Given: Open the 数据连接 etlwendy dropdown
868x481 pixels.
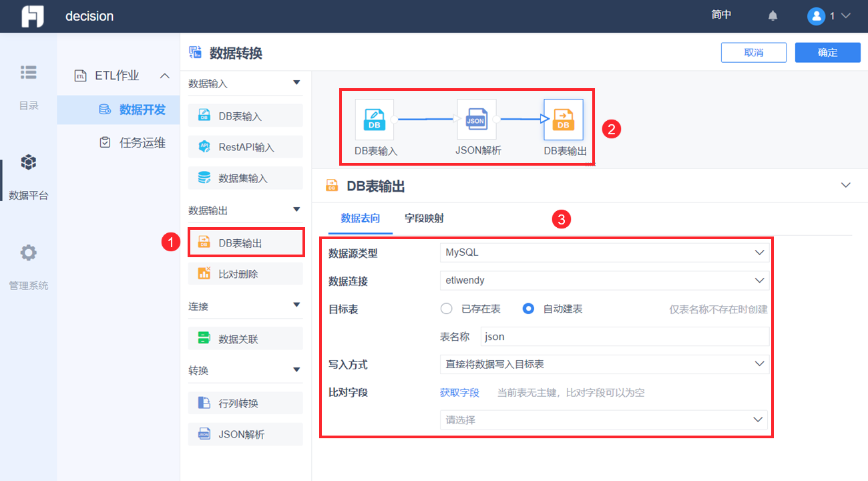Looking at the screenshot, I should [604, 281].
